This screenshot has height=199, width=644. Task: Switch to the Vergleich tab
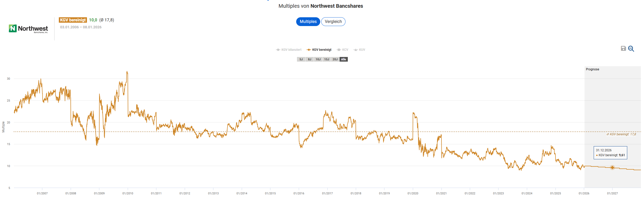point(333,22)
